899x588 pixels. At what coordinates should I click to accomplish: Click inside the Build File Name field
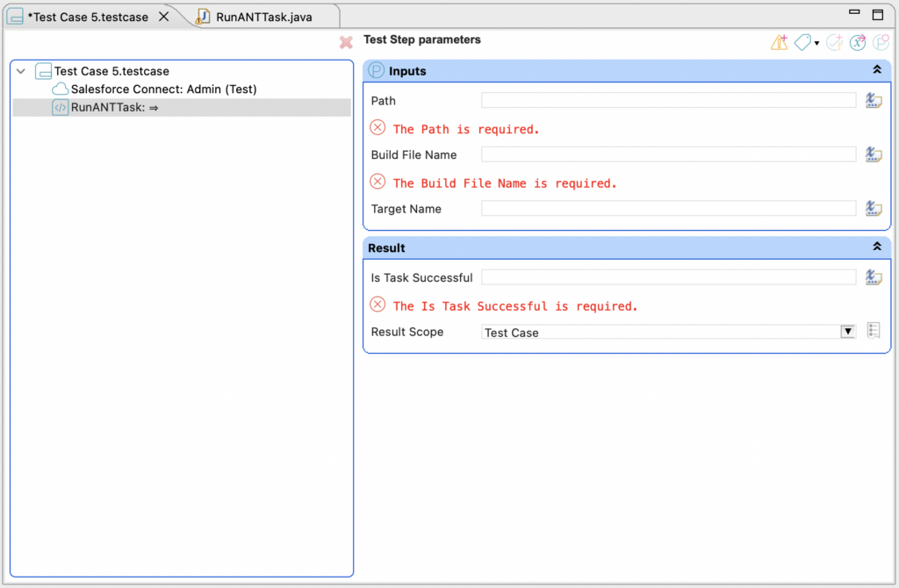point(667,154)
